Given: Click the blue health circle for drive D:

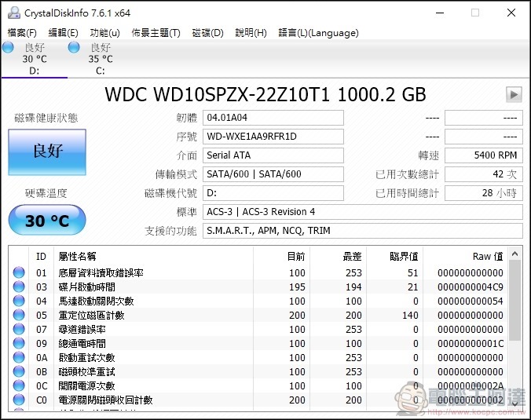Looking at the screenshot, I should point(8,47).
